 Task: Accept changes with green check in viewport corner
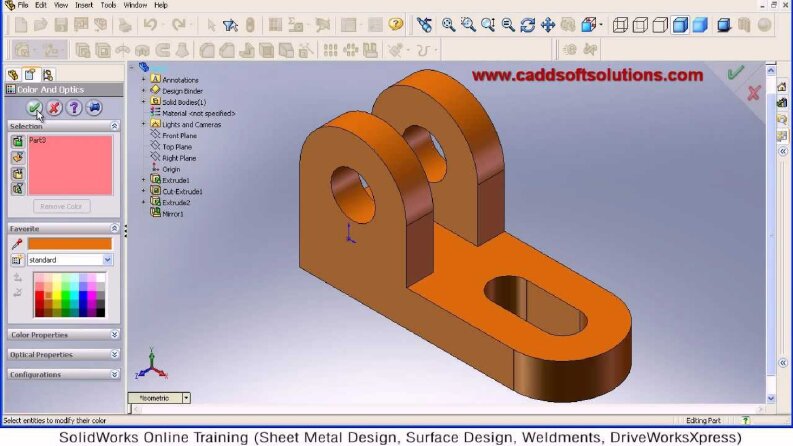(736, 73)
